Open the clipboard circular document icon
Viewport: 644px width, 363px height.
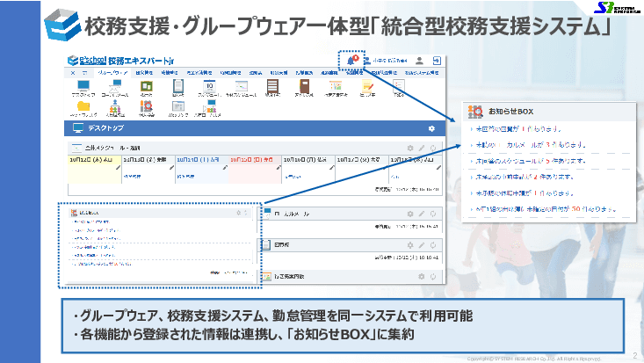[x=177, y=86]
